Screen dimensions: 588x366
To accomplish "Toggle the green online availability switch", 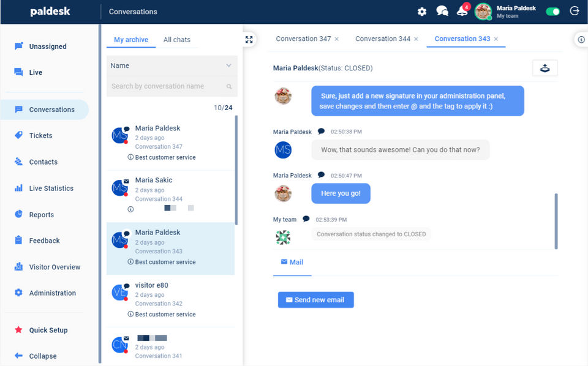I will [552, 12].
